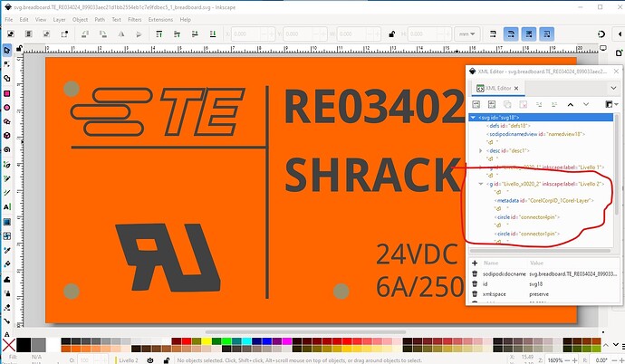Select the Selector arrow tool

pos(6,50)
